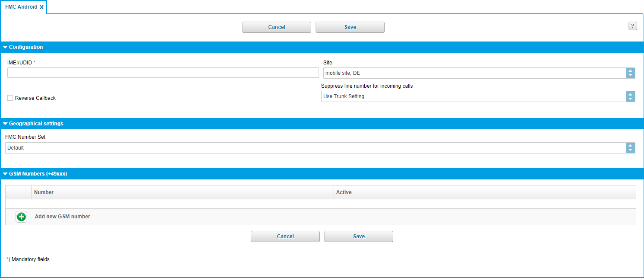Viewport: 644px width, 278px height.
Task: Enable the Reverse Callback checkbox
Action: click(x=10, y=98)
